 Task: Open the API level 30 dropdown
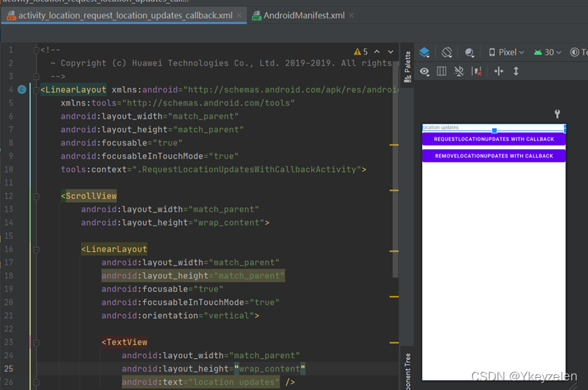[547, 52]
